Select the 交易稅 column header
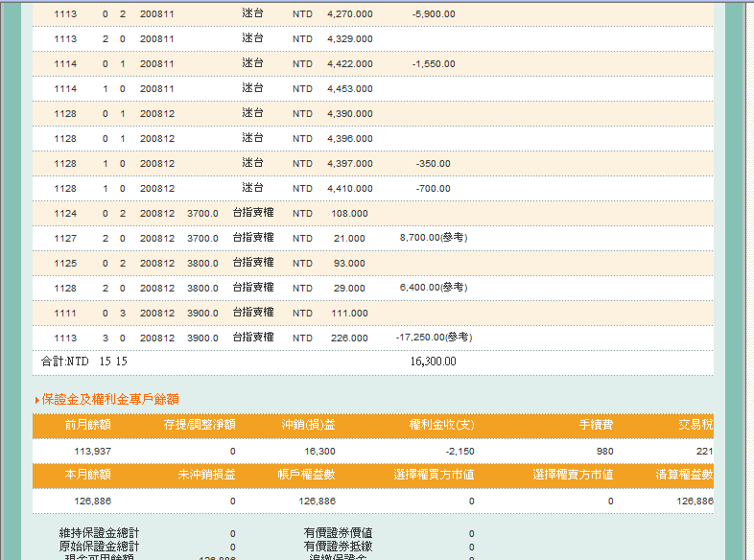 (695, 425)
